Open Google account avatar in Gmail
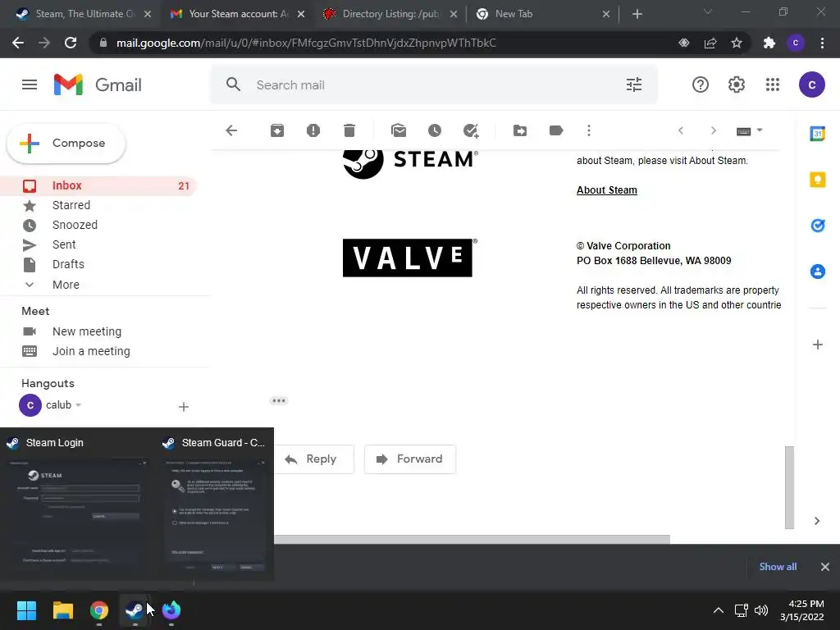 tap(811, 84)
